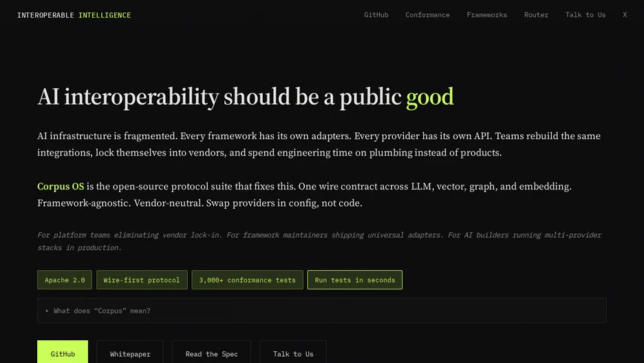Image resolution: width=644 pixels, height=363 pixels.
Task: Click the Apache 2.0 badge
Action: coord(65,280)
